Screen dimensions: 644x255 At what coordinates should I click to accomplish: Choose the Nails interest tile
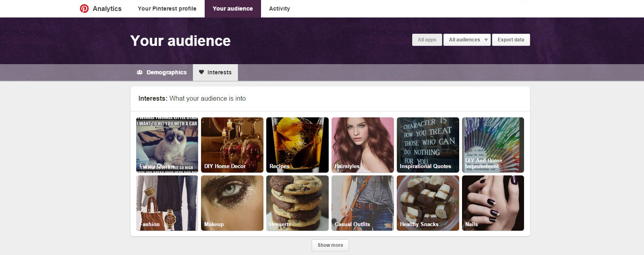(x=493, y=203)
